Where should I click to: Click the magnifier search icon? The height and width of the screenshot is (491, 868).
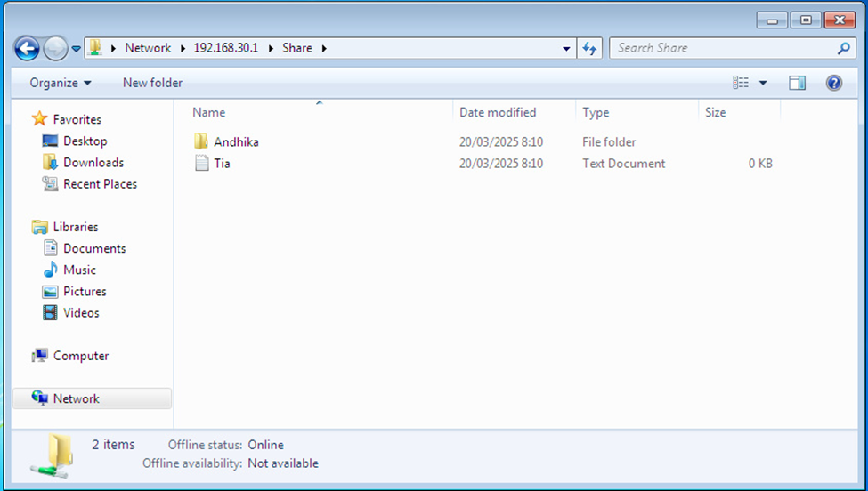tap(844, 48)
